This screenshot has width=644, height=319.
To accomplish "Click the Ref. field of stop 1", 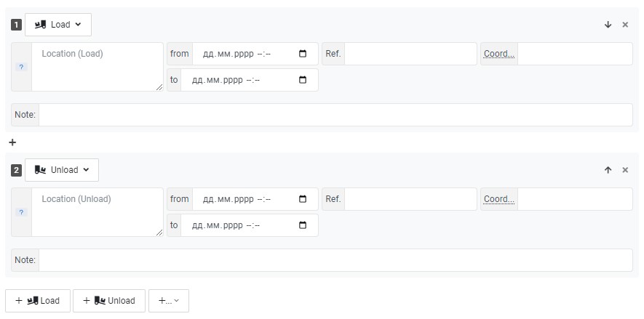I will pyautogui.click(x=410, y=54).
